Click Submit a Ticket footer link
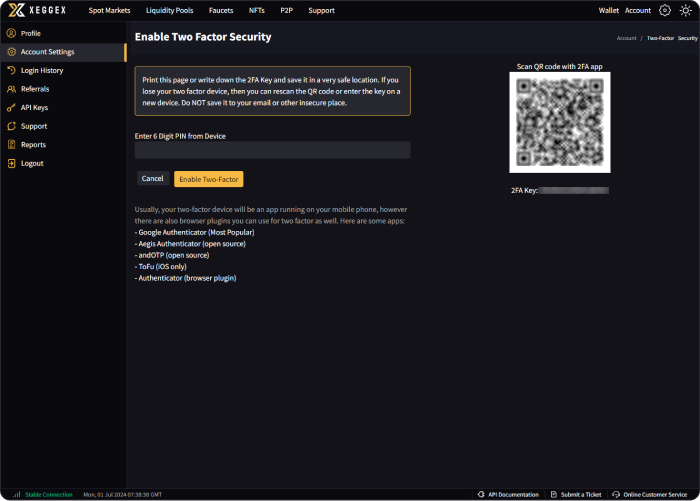 [x=581, y=494]
